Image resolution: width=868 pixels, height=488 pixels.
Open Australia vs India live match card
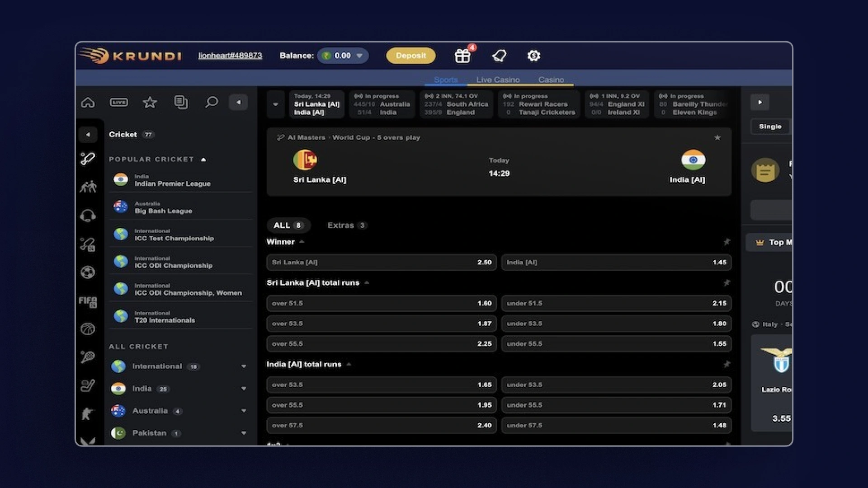pyautogui.click(x=382, y=104)
